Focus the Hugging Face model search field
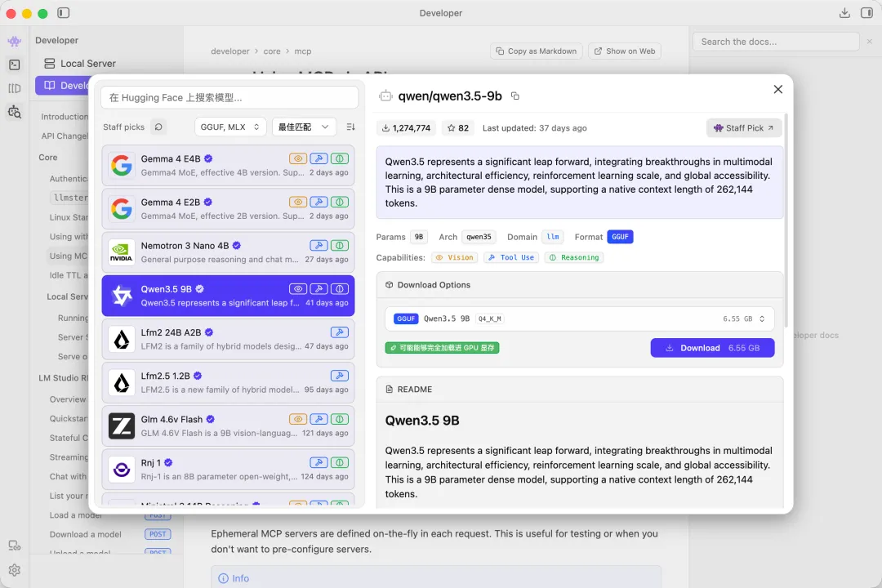This screenshot has height=588, width=882. pos(229,97)
